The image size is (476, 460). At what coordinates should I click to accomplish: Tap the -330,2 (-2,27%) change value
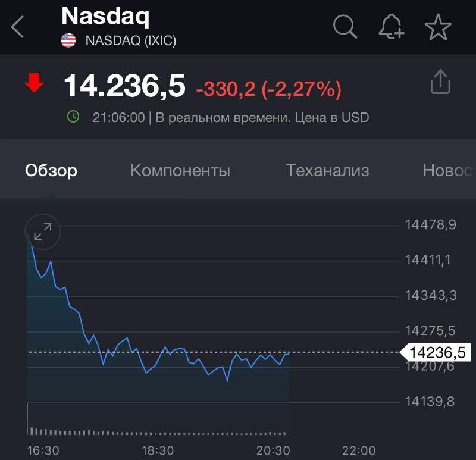point(269,89)
